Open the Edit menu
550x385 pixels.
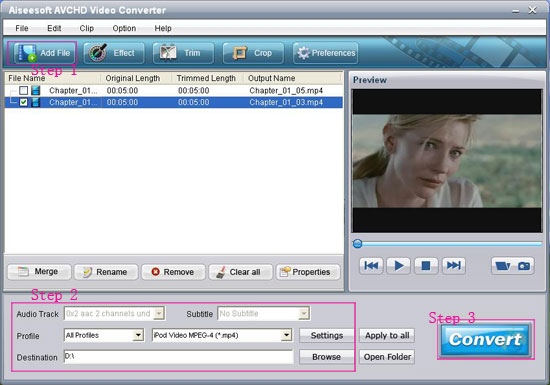[54, 28]
